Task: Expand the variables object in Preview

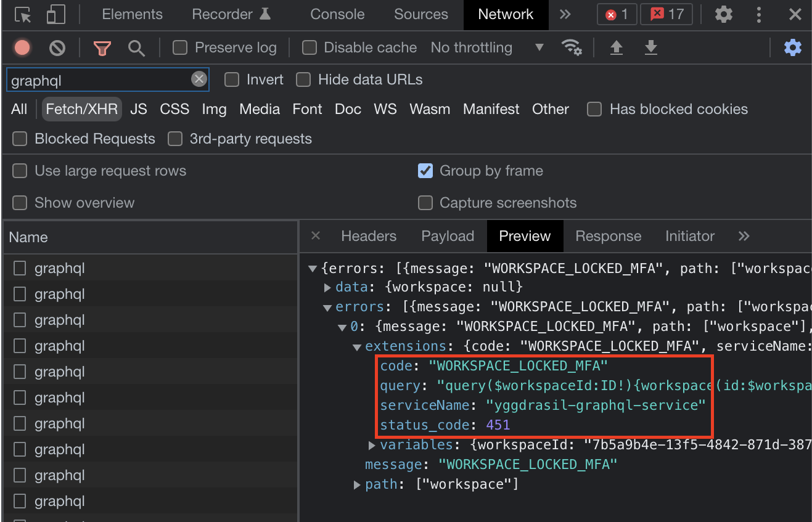Action: (x=372, y=444)
